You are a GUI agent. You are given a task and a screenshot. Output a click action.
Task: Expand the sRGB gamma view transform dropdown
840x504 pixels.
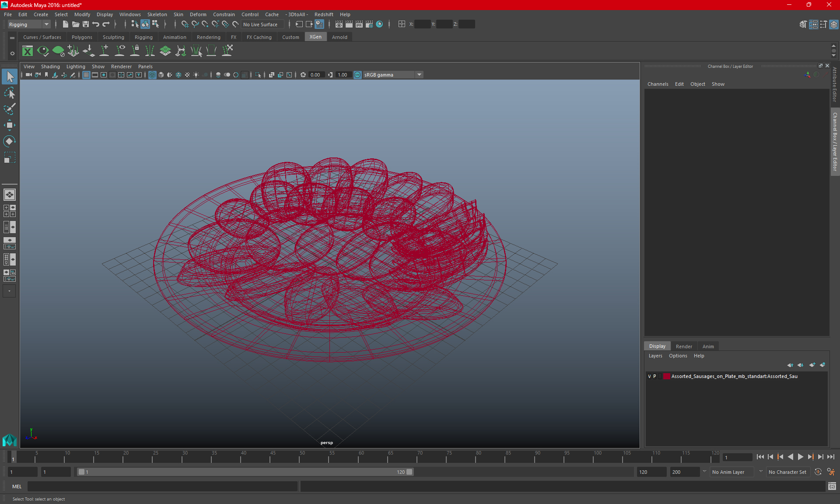point(420,75)
